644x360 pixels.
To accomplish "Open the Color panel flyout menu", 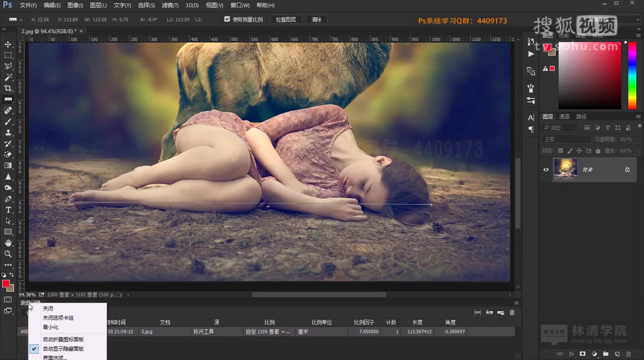I will coord(638,36).
